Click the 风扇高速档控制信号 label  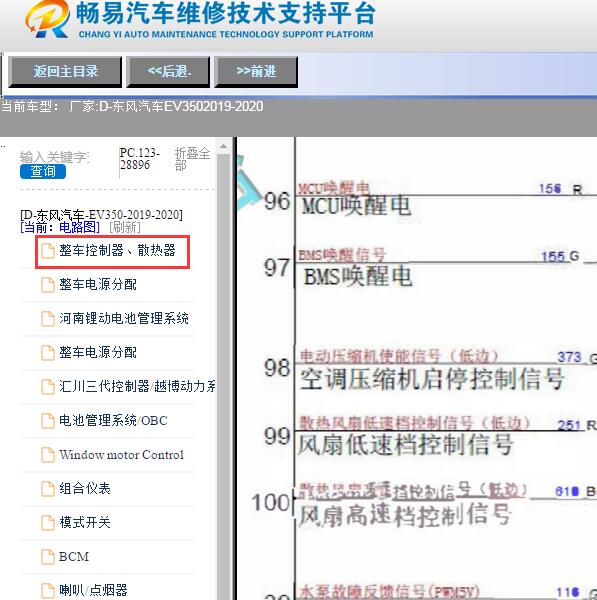point(405,515)
